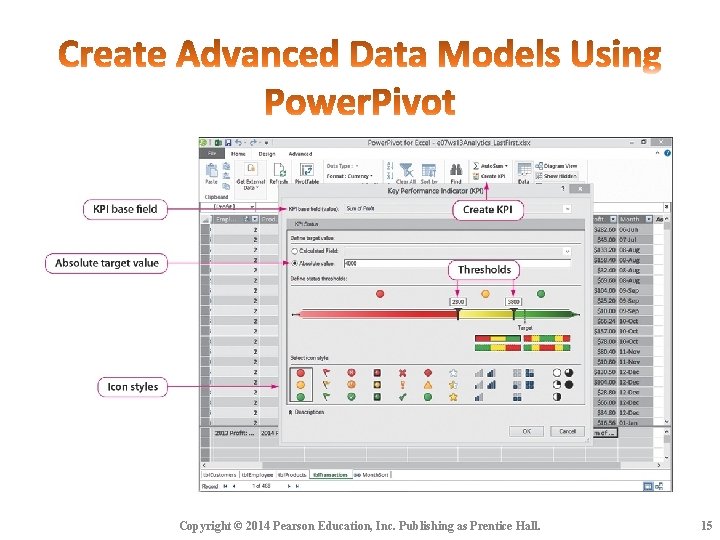
Task: Open the tblEmployee sheet tab
Action: pyautogui.click(x=257, y=475)
